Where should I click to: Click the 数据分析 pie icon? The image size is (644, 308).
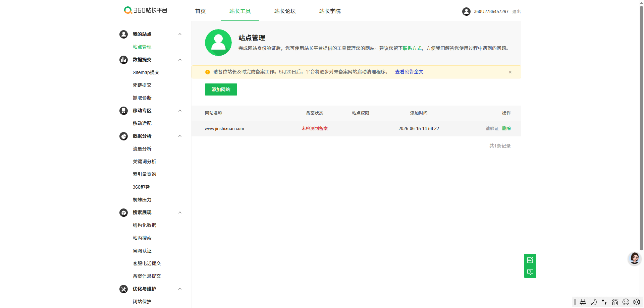[123, 136]
